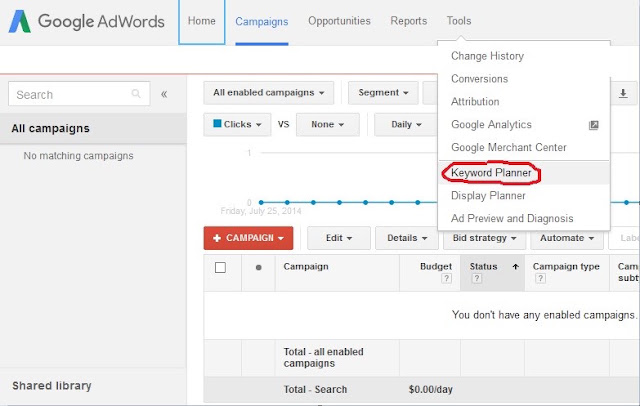Select Google Analytics menu item

click(x=524, y=124)
